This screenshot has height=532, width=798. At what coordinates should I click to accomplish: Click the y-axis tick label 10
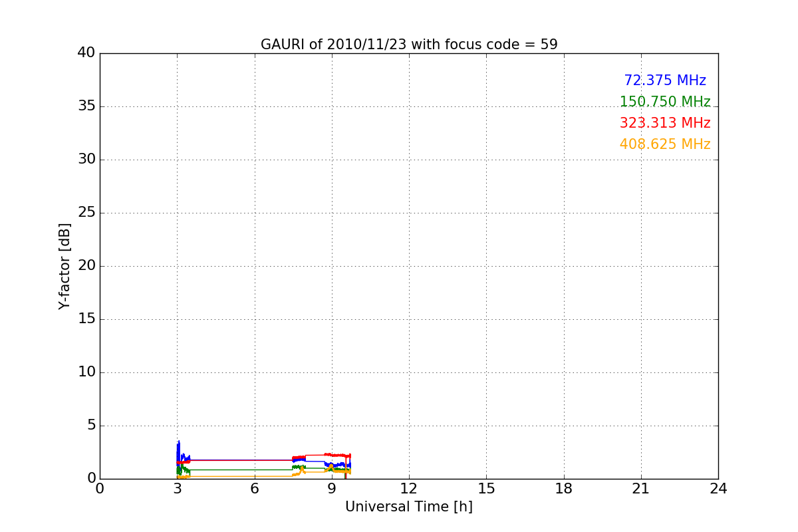86,372
